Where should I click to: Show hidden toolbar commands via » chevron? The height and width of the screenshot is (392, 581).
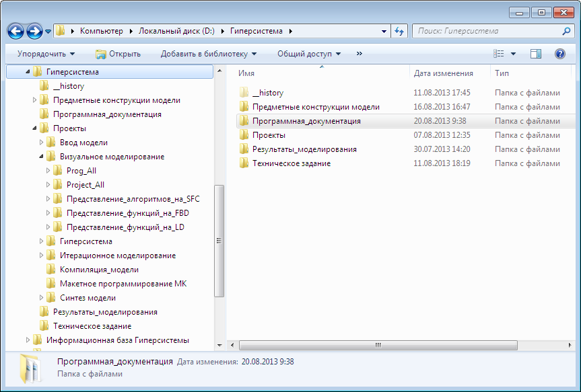tap(359, 54)
